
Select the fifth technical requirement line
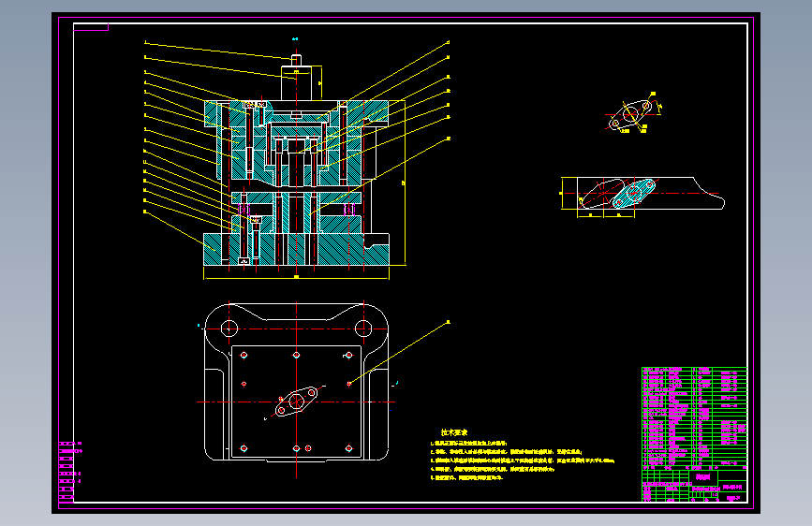click(x=466, y=477)
